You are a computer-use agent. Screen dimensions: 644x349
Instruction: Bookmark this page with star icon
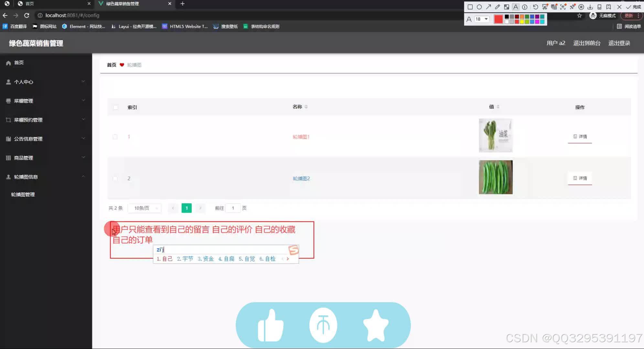[x=579, y=16]
